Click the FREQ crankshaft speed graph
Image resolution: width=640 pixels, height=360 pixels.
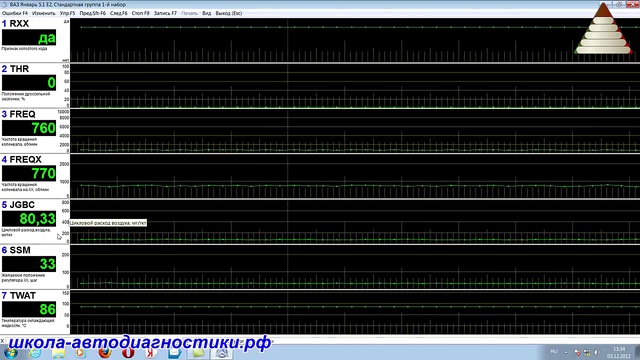click(355, 131)
